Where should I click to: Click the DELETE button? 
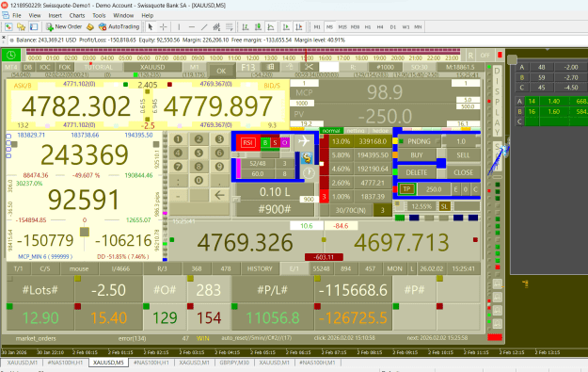click(x=417, y=172)
